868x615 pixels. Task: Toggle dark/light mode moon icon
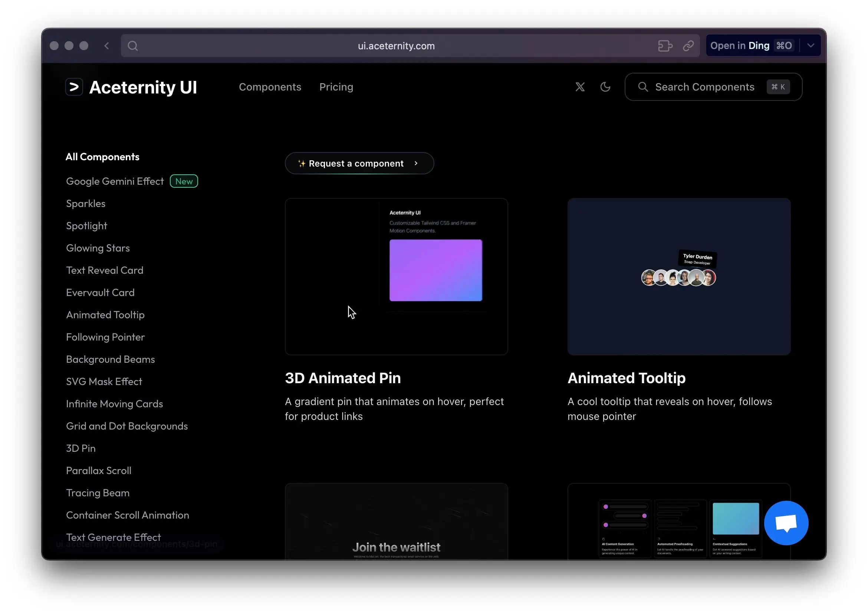[605, 86]
